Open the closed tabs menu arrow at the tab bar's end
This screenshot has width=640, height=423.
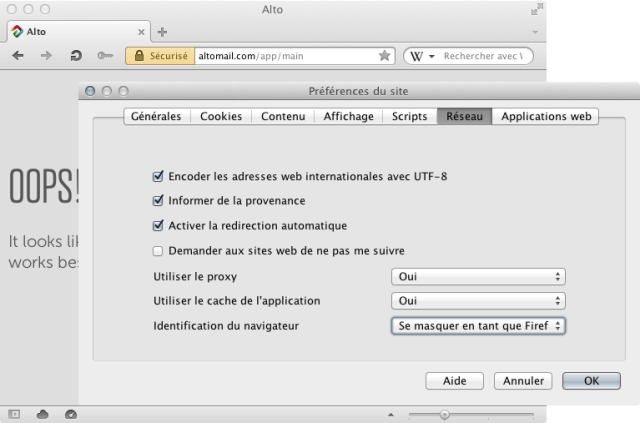pos(535,32)
